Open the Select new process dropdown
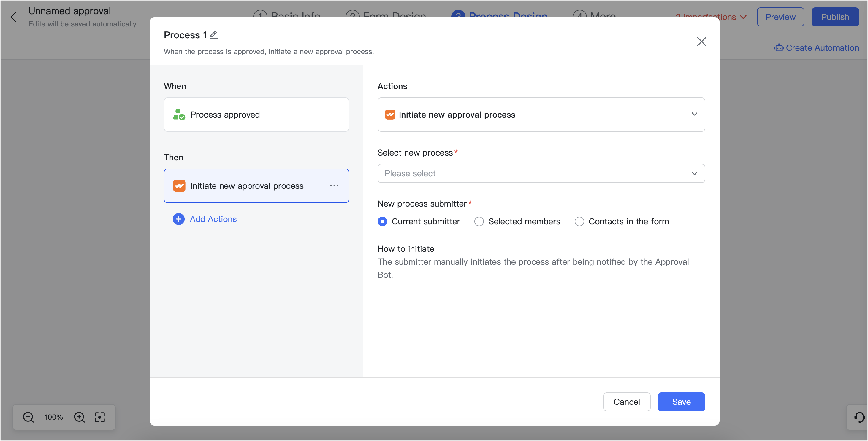This screenshot has width=868, height=441. click(x=541, y=173)
